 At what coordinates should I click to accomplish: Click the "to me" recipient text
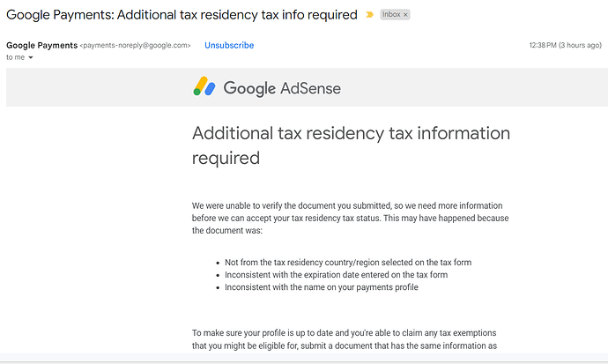coord(16,57)
